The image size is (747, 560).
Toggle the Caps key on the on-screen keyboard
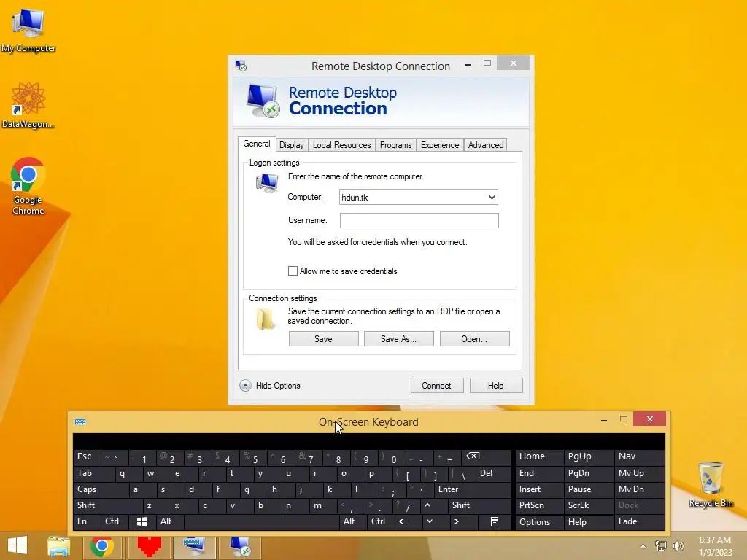tap(101, 489)
